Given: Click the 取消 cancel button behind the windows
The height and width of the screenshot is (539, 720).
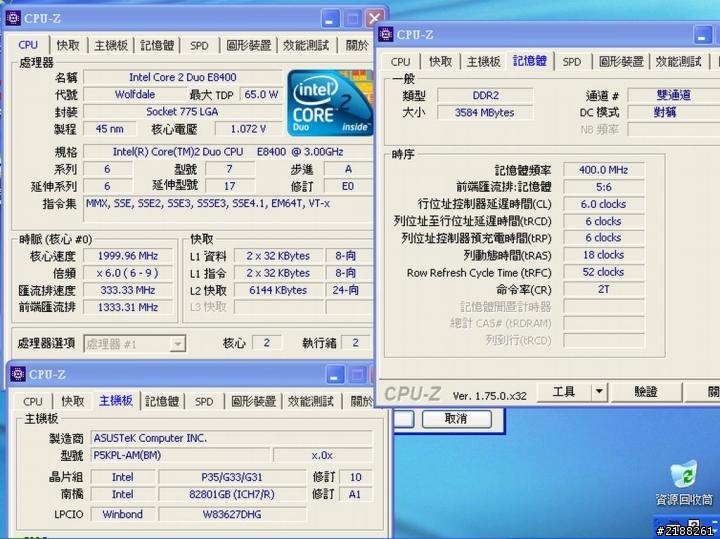Looking at the screenshot, I should [x=456, y=419].
